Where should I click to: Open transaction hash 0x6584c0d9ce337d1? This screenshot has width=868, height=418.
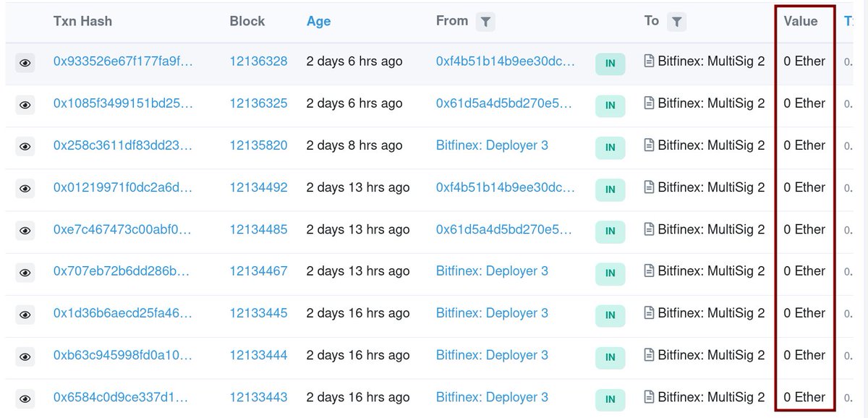coord(122,397)
